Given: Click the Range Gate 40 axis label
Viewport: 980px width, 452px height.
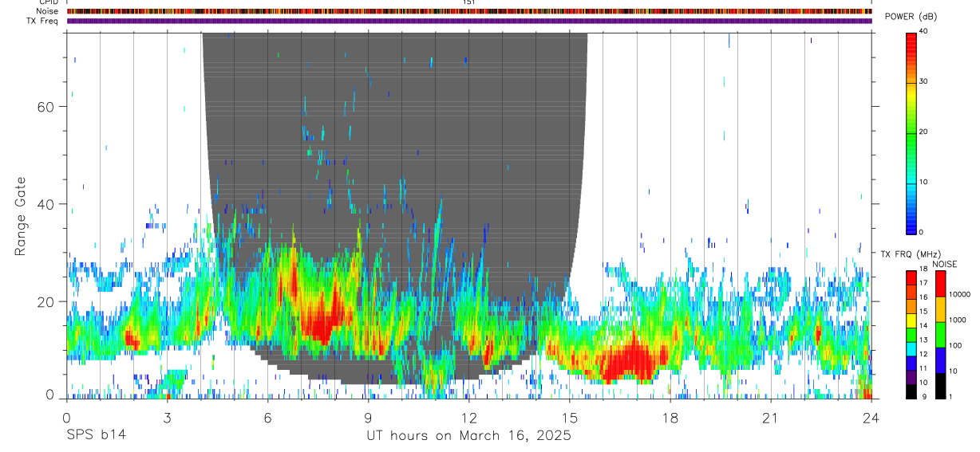Looking at the screenshot, I should point(45,204).
